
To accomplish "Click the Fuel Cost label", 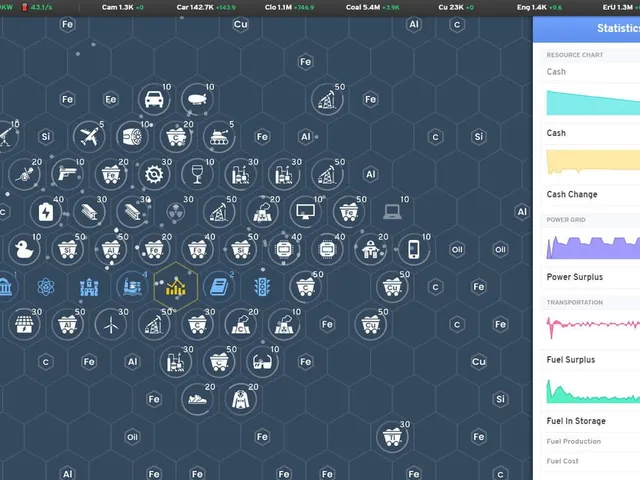I will [562, 461].
